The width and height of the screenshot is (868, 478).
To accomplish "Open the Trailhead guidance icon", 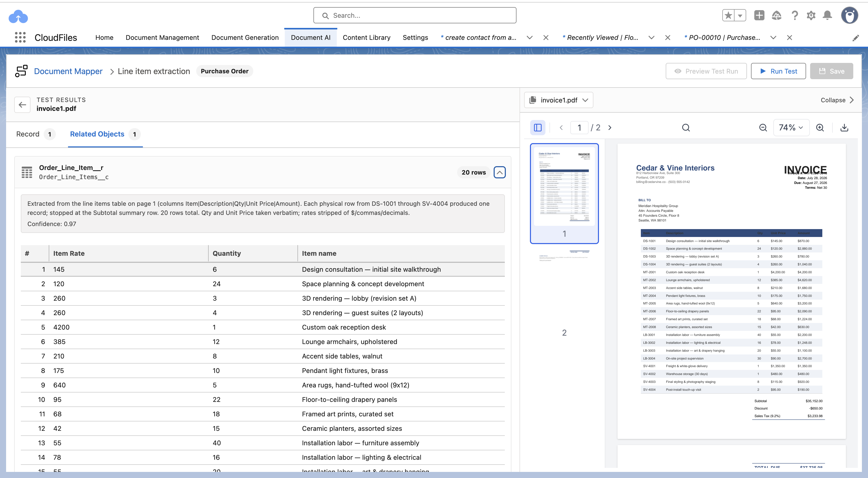I will coord(777,15).
